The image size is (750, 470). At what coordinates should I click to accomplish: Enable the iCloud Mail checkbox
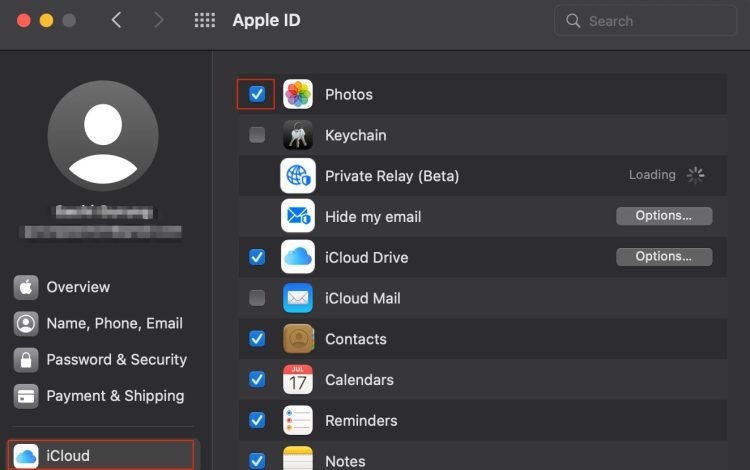tap(257, 298)
